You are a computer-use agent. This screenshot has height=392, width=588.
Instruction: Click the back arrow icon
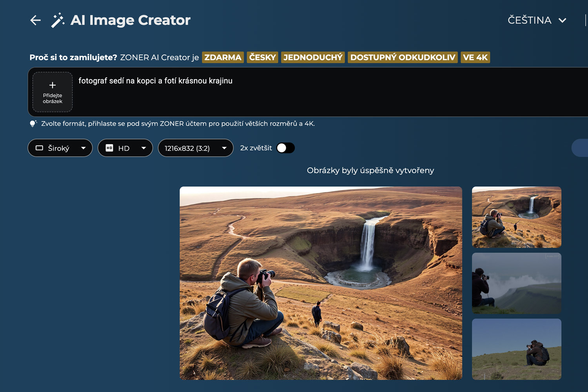pyautogui.click(x=35, y=20)
